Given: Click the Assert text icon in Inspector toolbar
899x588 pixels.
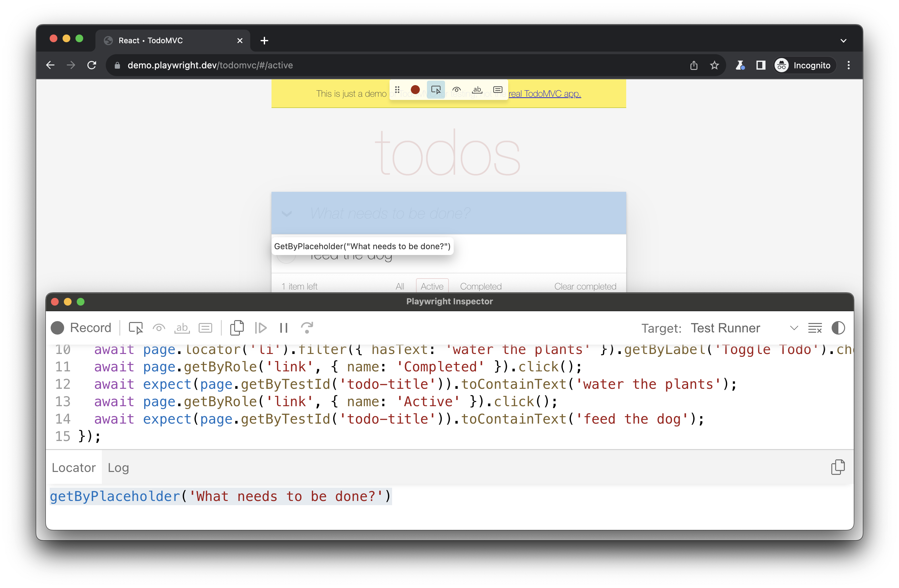Looking at the screenshot, I should 182,328.
